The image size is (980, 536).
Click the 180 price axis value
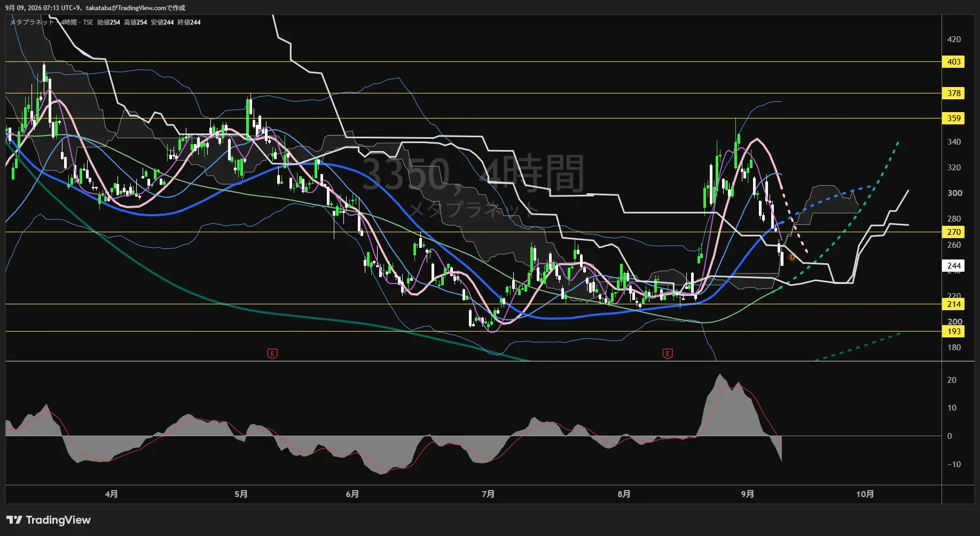coord(954,348)
